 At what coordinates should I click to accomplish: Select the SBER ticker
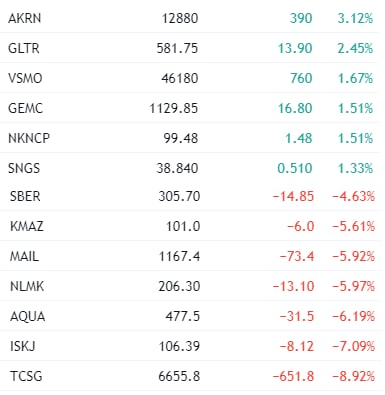[x=25, y=196]
